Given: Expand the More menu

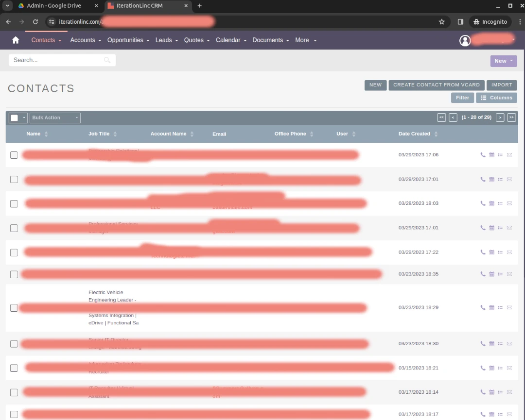Looking at the screenshot, I should [306, 40].
